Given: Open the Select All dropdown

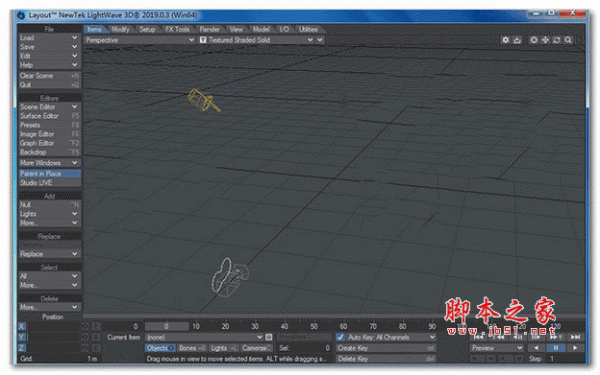Looking at the screenshot, I should (49, 276).
